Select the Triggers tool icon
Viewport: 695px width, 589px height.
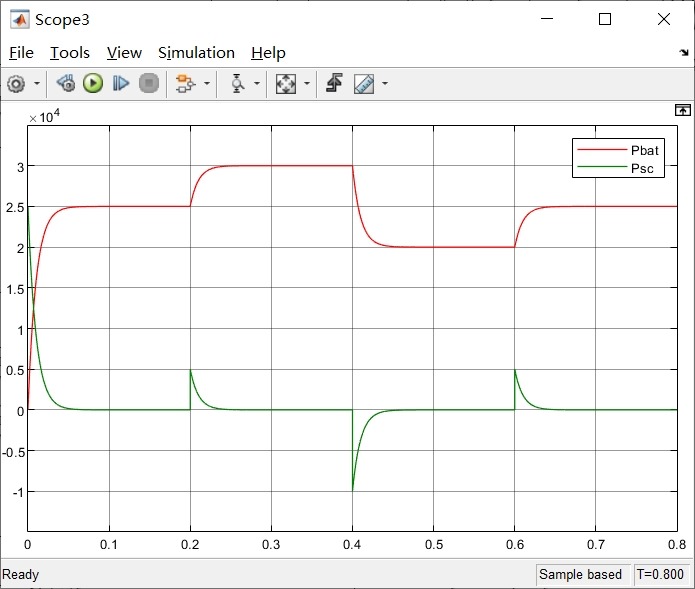click(238, 83)
